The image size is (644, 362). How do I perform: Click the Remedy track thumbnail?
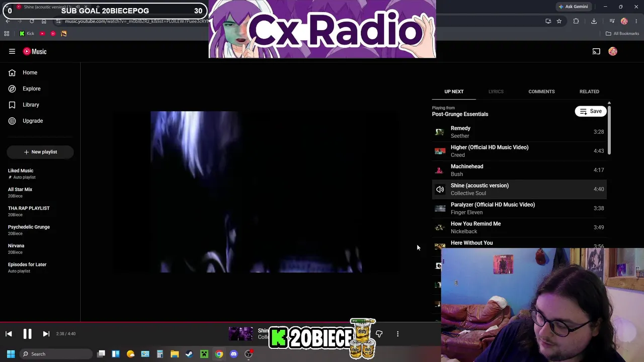(x=440, y=132)
